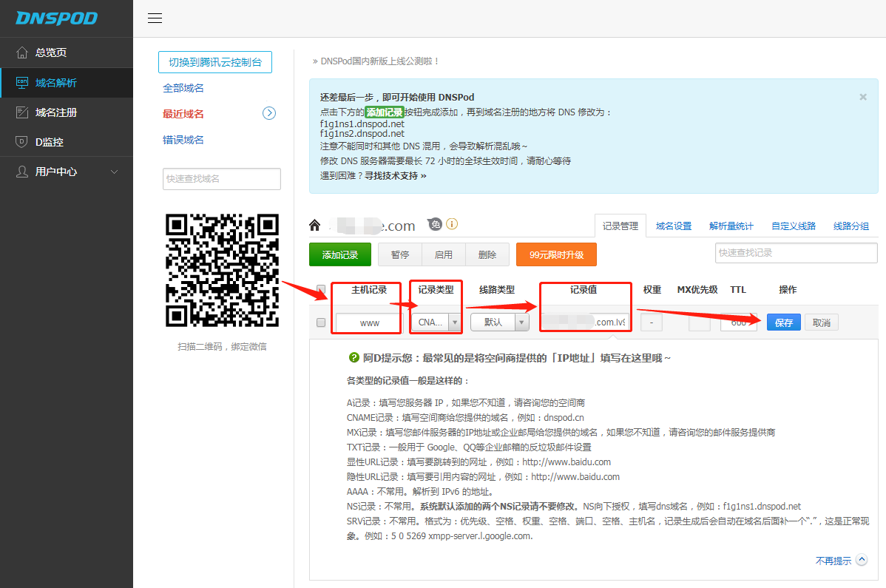This screenshot has width=886, height=588.
Task: Switch to the 域名设置 tab
Action: (x=673, y=226)
